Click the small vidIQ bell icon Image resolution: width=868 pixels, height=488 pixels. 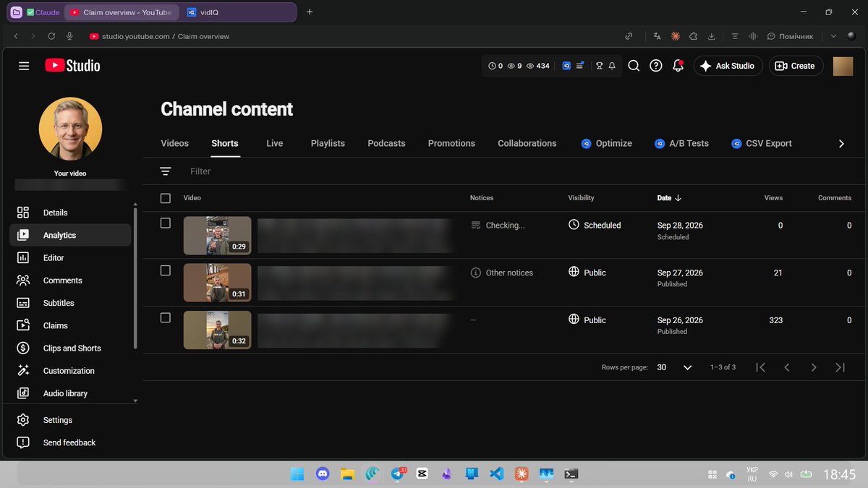point(612,66)
